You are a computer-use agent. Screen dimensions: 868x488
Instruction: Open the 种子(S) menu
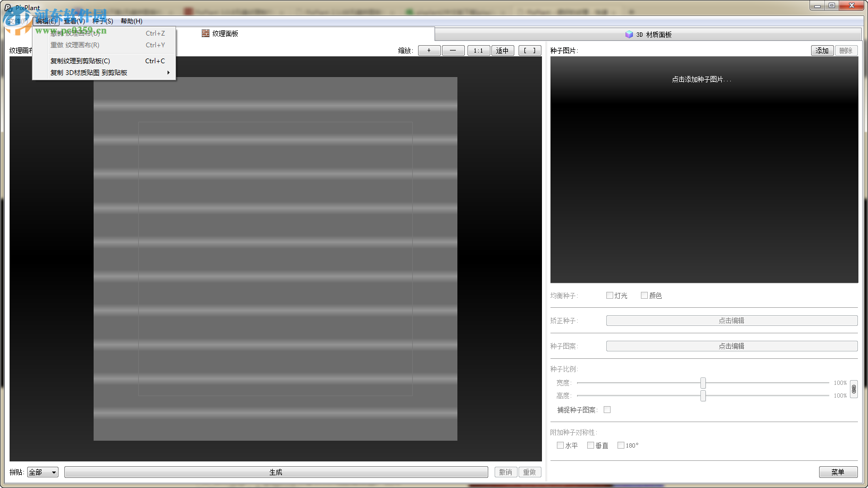[x=103, y=21]
